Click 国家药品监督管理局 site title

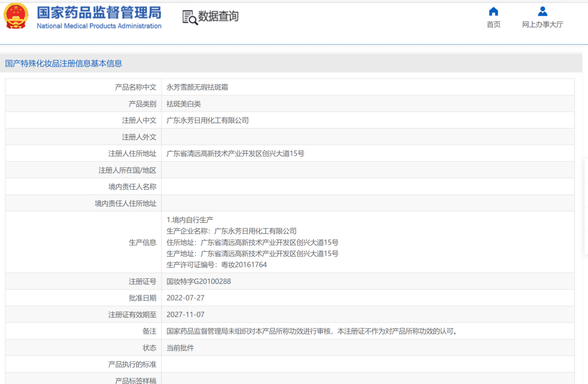(99, 13)
